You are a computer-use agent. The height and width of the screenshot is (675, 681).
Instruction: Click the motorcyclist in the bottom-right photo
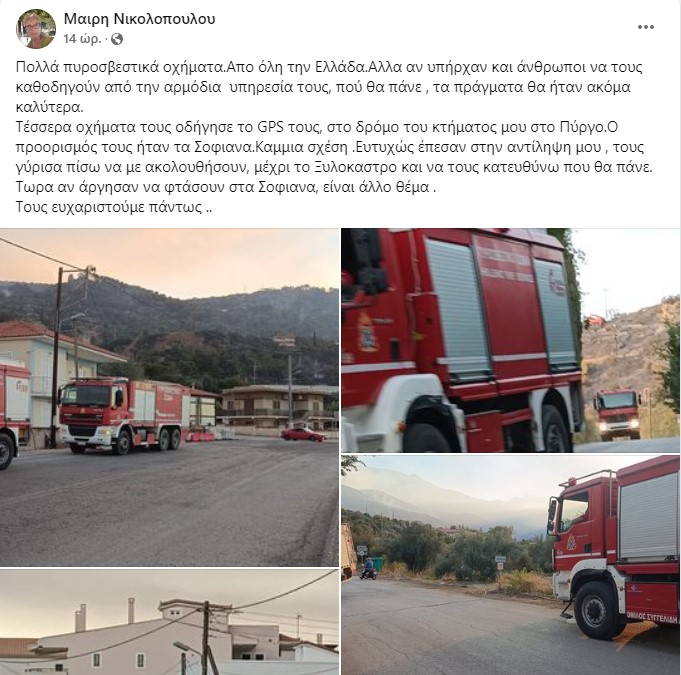[x=369, y=569]
